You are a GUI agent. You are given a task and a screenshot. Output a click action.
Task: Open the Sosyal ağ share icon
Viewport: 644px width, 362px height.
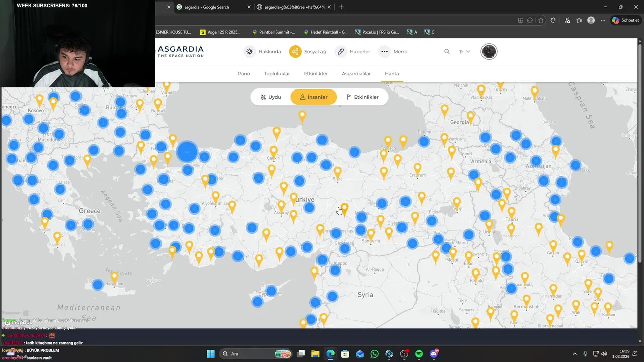click(295, 51)
